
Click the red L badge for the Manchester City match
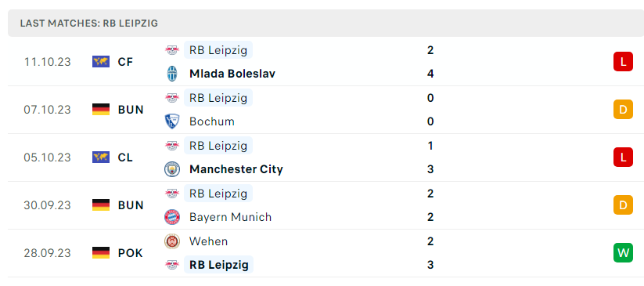(623, 157)
